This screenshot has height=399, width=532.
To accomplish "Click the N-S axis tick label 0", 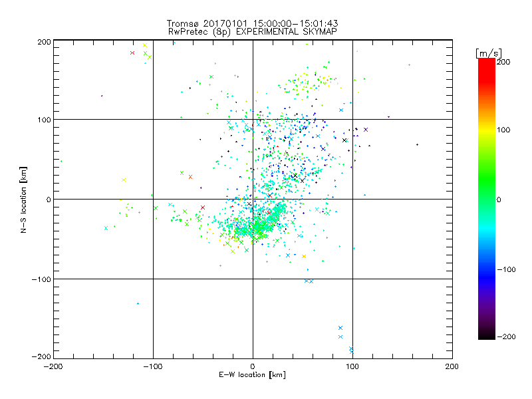I will click(49, 199).
